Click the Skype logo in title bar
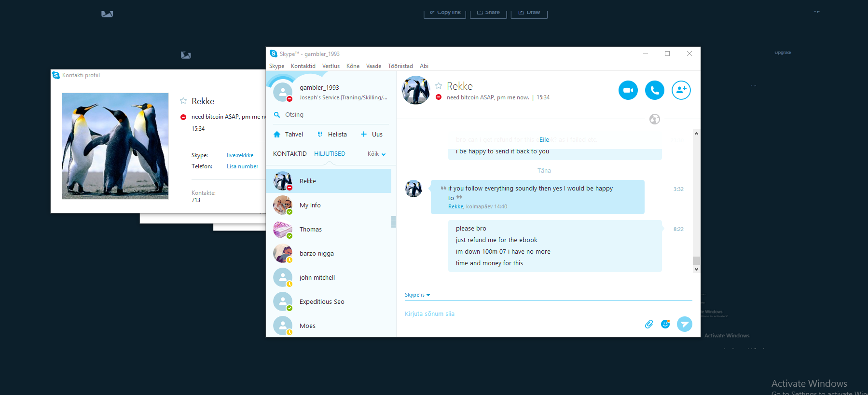Screen dimensions: 868x395 (274, 54)
